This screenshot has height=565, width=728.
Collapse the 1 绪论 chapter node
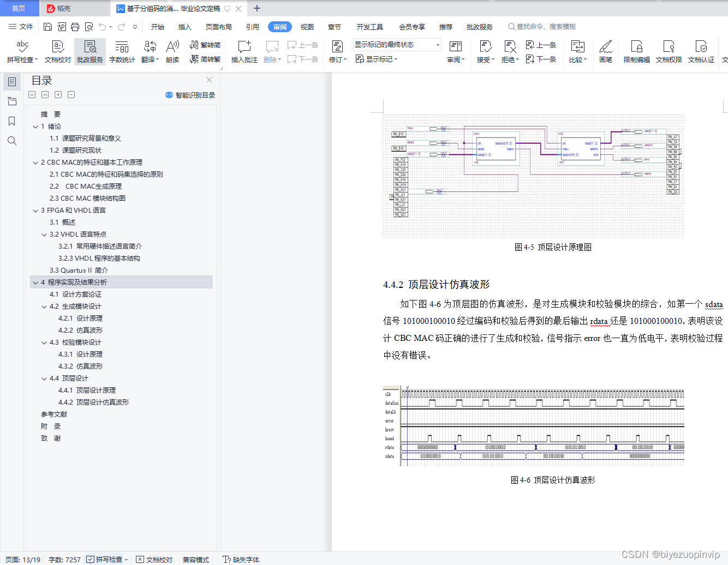[35, 127]
